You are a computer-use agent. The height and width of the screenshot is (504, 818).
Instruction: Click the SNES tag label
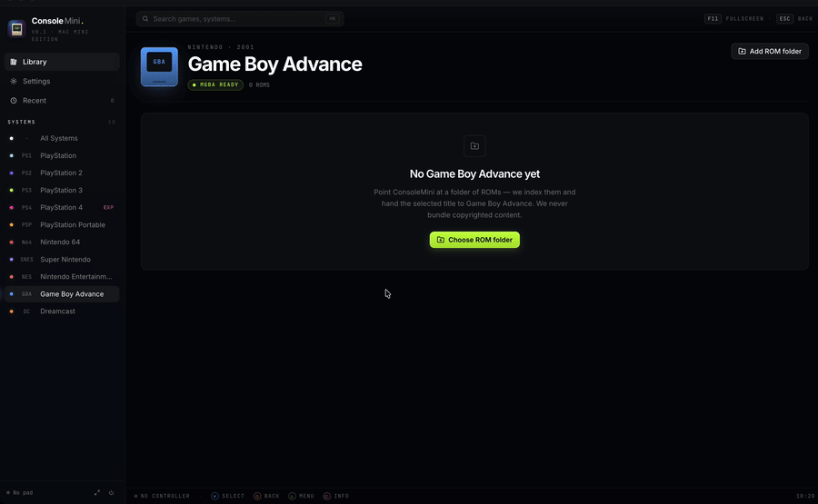click(x=26, y=260)
